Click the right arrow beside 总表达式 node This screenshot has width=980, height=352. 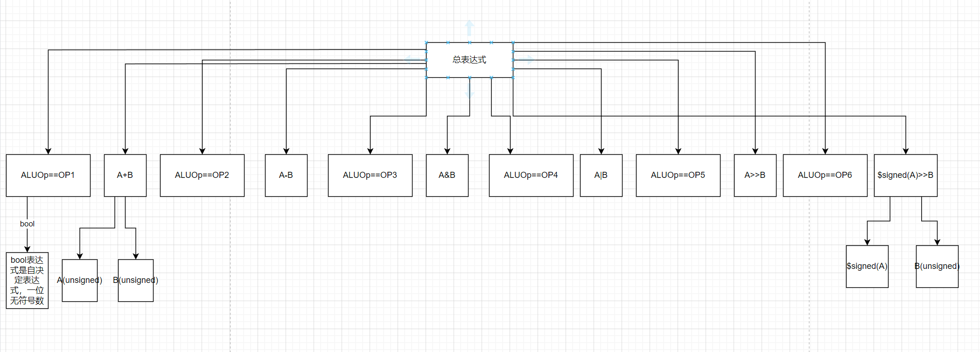526,60
